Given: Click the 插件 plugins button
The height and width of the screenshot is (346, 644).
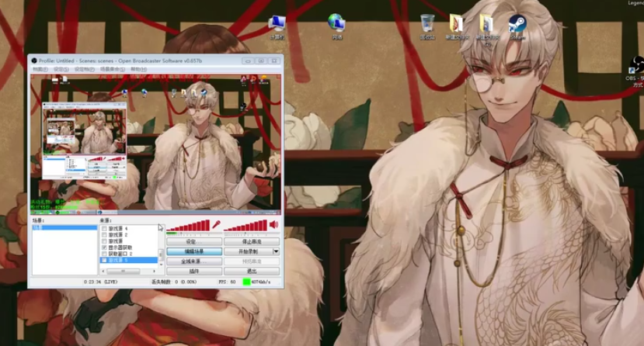Looking at the screenshot, I should (194, 271).
